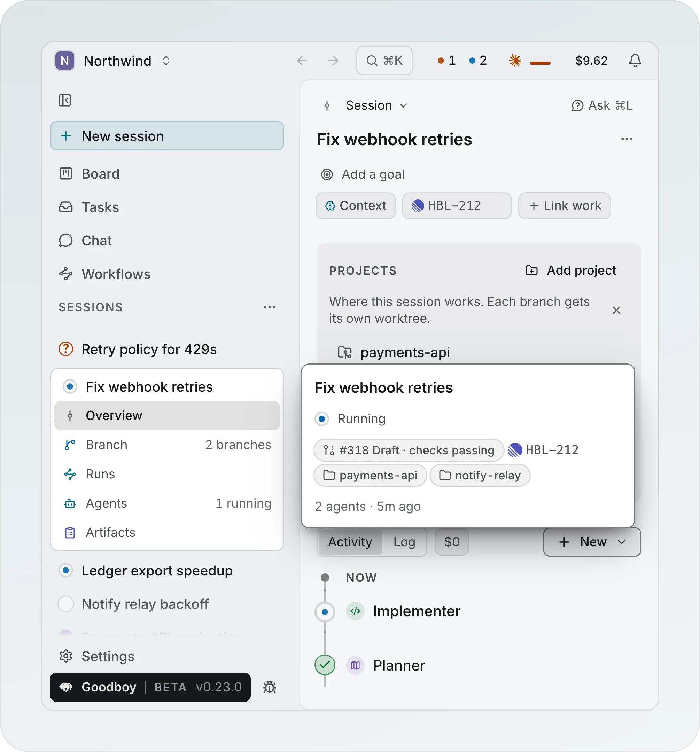Open the New dropdown button

592,542
